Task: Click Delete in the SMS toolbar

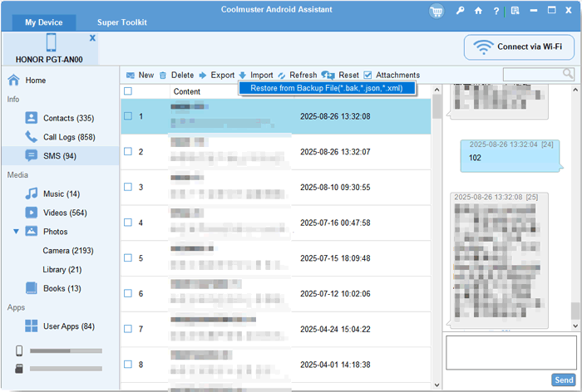Action: [x=176, y=75]
